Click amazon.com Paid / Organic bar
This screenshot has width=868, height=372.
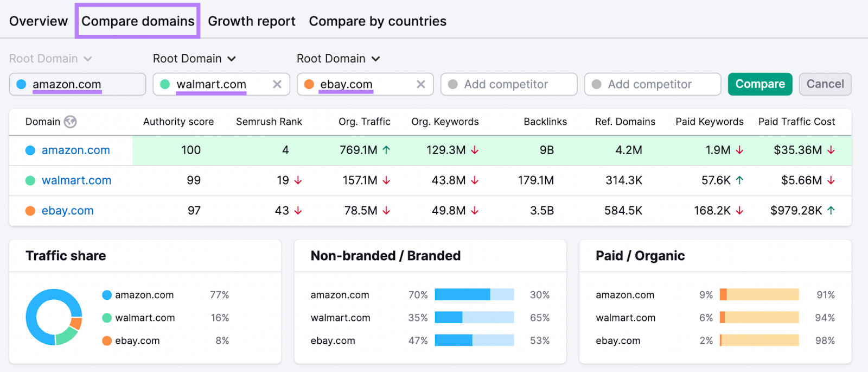tap(759, 294)
